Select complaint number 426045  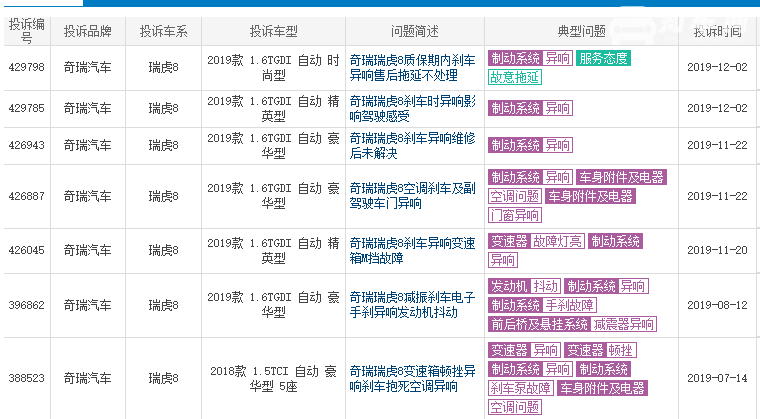pyautogui.click(x=27, y=250)
